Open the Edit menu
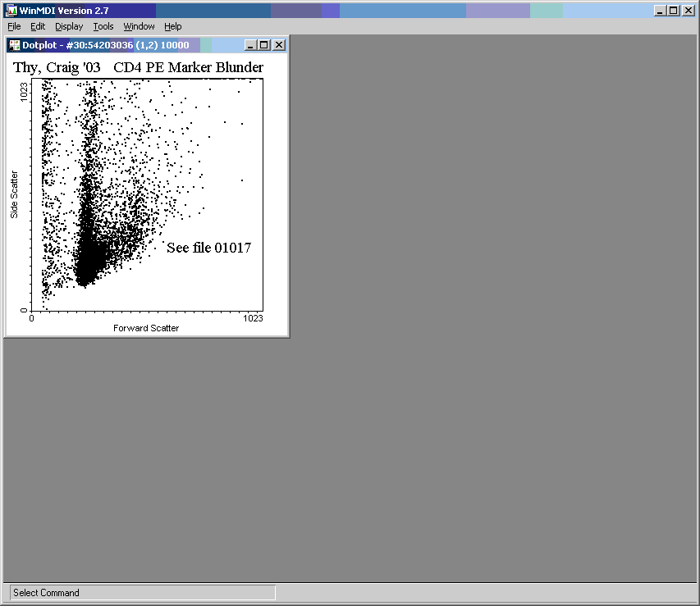 38,26
